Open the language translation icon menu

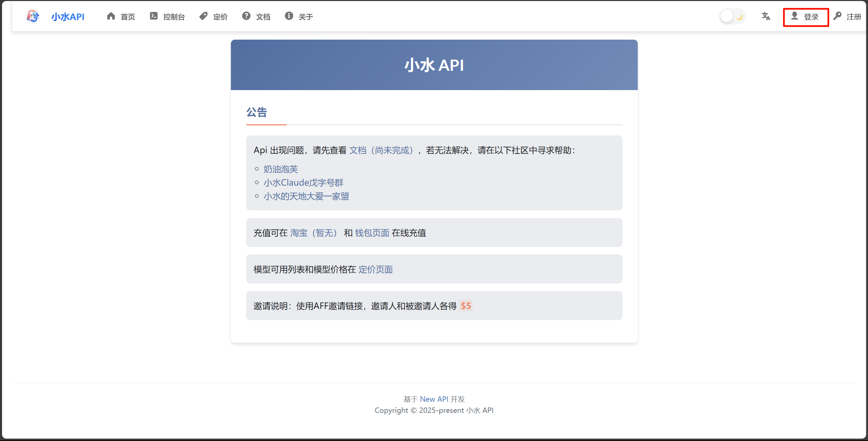point(766,16)
